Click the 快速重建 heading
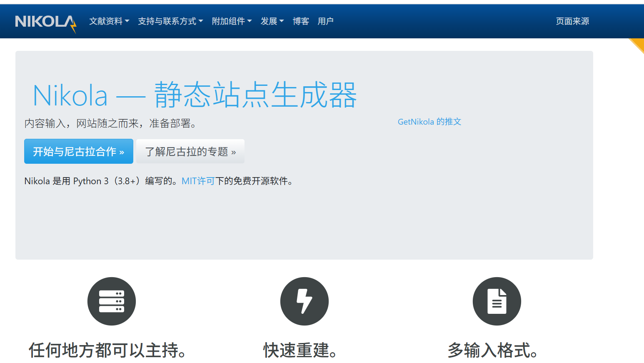644x363 pixels. pyautogui.click(x=300, y=350)
